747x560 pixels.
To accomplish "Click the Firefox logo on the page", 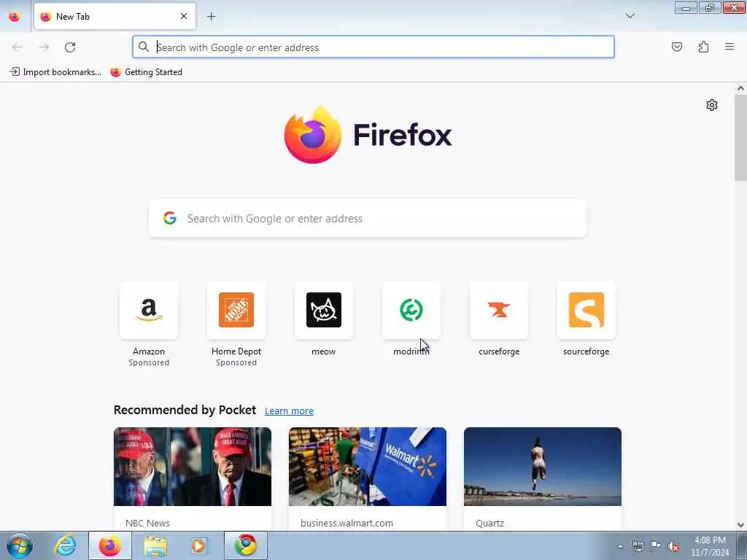I will [368, 135].
